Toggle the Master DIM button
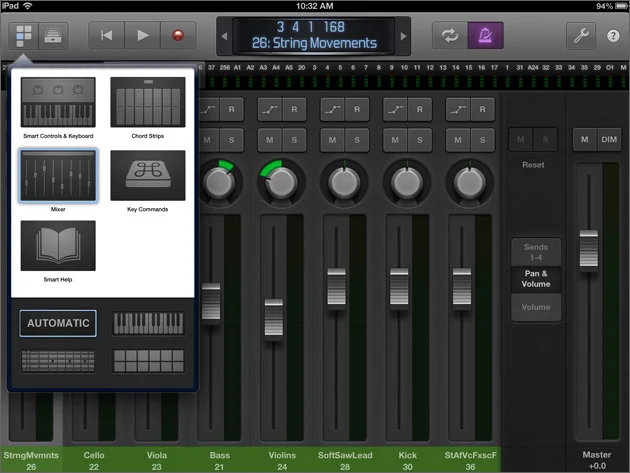Image resolution: width=630 pixels, height=473 pixels. pyautogui.click(x=609, y=139)
